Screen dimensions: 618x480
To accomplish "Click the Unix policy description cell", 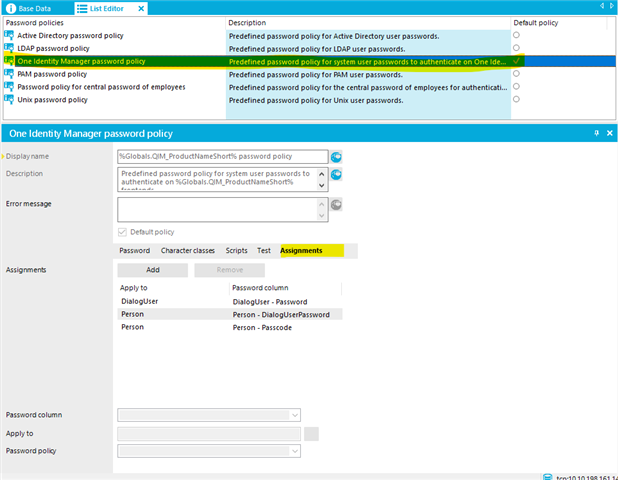I will click(368, 100).
